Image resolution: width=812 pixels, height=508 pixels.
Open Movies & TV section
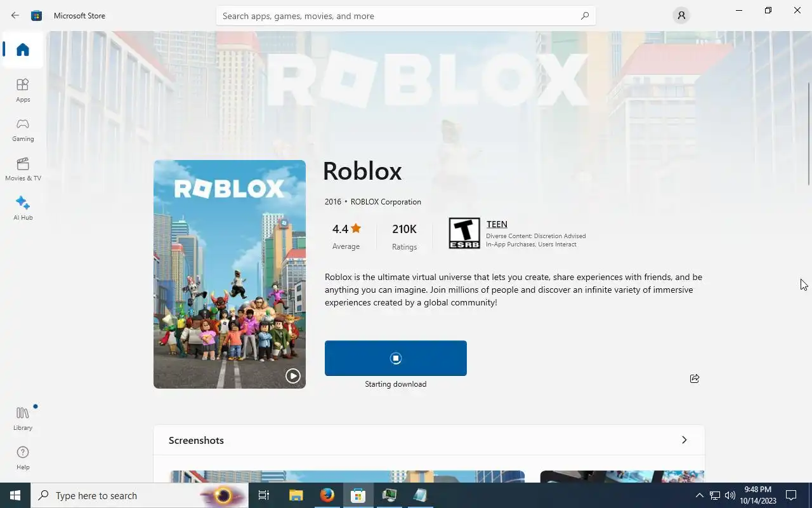[x=23, y=169]
